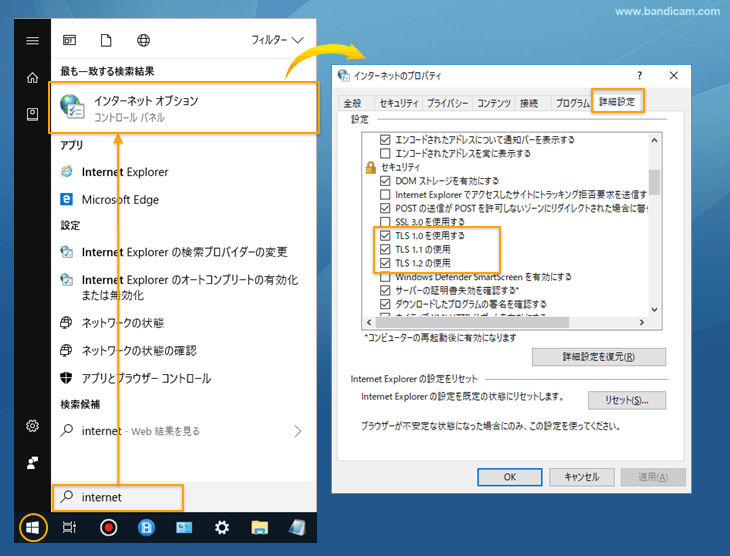Screen dimensions: 730x556
Task: Click the Windows Start button
Action: pyautogui.click(x=33, y=527)
